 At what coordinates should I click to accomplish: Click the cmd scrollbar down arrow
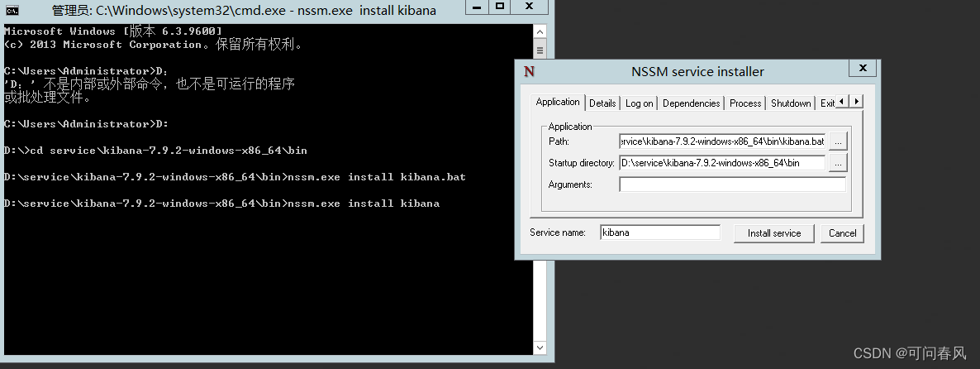tap(540, 347)
